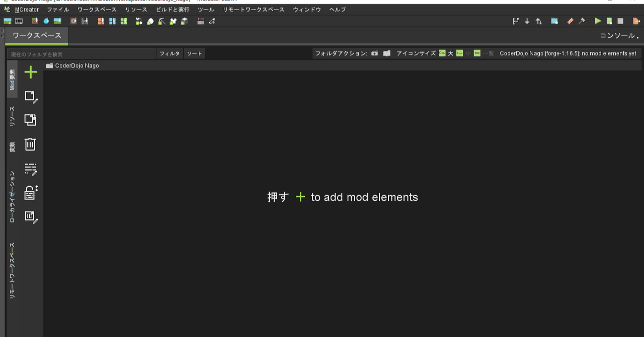Click the CoderDojo Nago folder breadcrumb

pos(72,65)
